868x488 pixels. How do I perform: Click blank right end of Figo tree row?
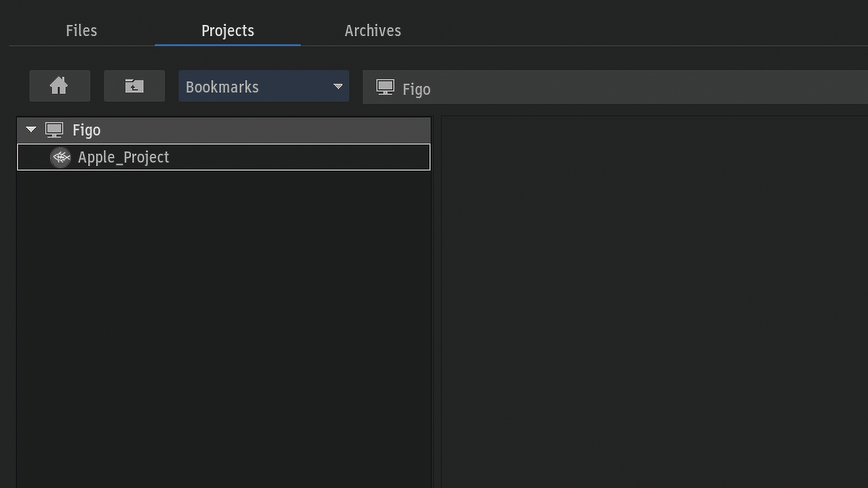click(x=339, y=130)
